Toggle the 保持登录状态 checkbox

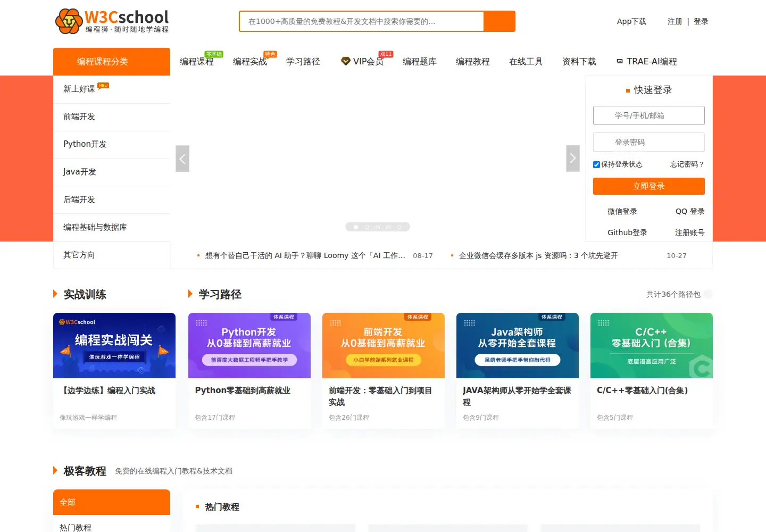tap(596, 164)
